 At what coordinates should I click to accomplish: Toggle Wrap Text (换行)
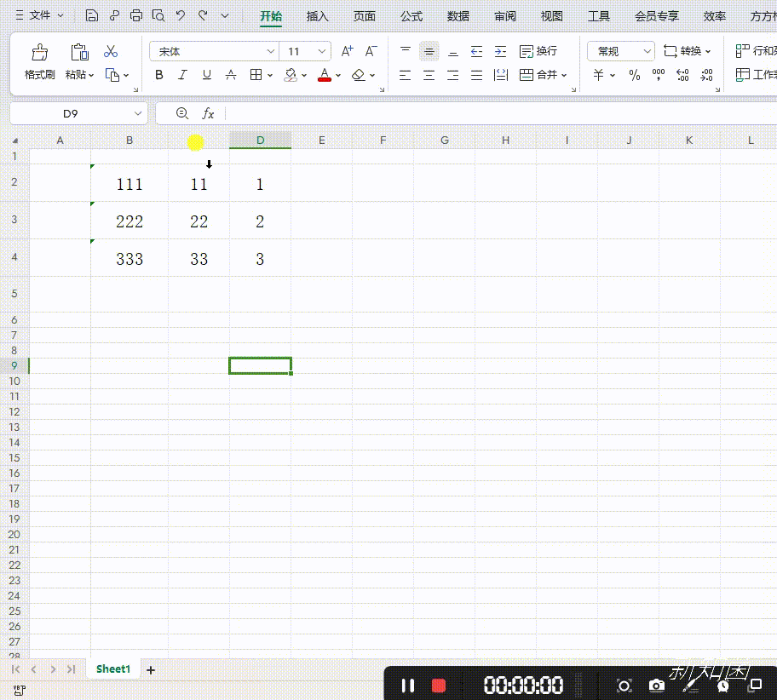[x=538, y=51]
